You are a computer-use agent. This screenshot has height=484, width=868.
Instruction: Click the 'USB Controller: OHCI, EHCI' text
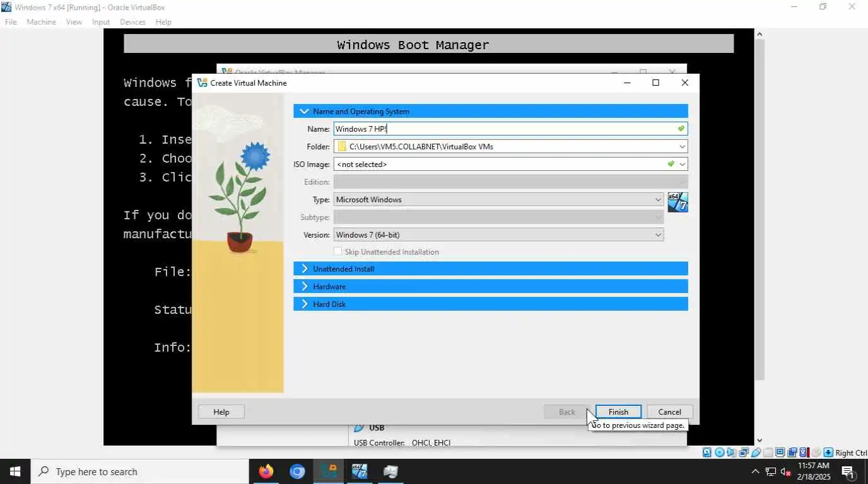[x=402, y=442]
